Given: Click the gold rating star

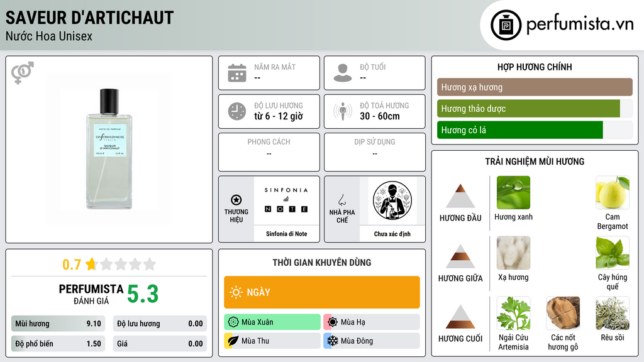Looking at the screenshot, I should [x=91, y=264].
